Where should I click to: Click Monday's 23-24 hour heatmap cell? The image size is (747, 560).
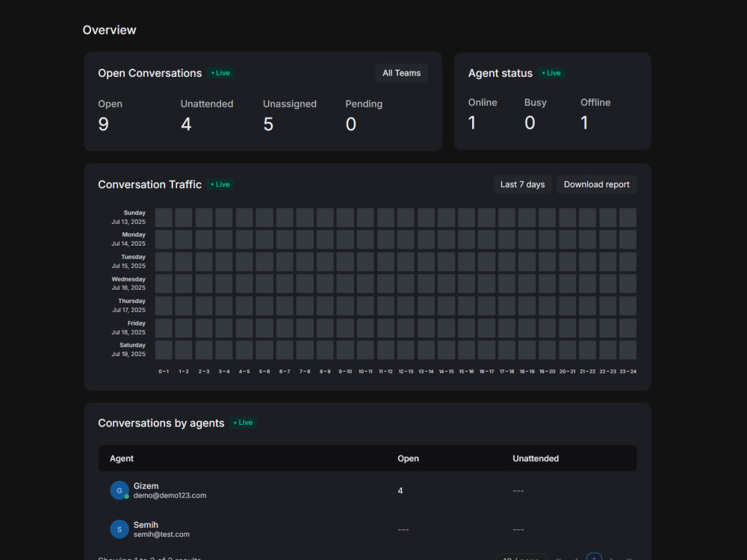628,239
